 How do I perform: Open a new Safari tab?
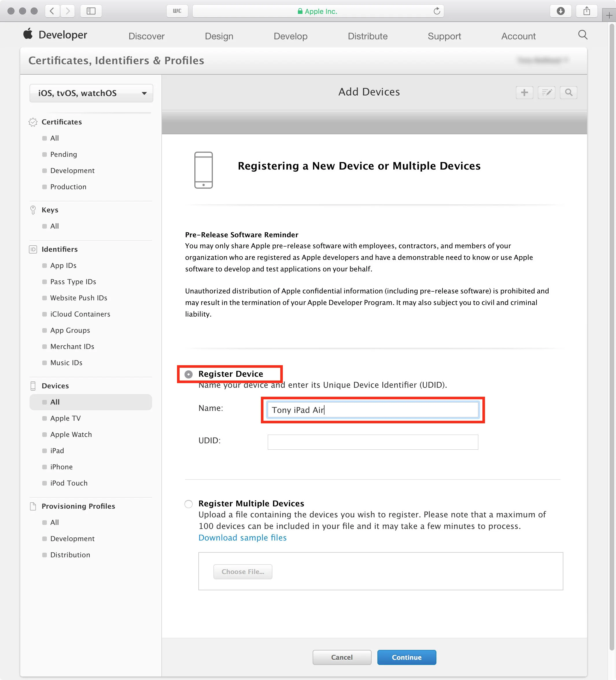pyautogui.click(x=609, y=16)
